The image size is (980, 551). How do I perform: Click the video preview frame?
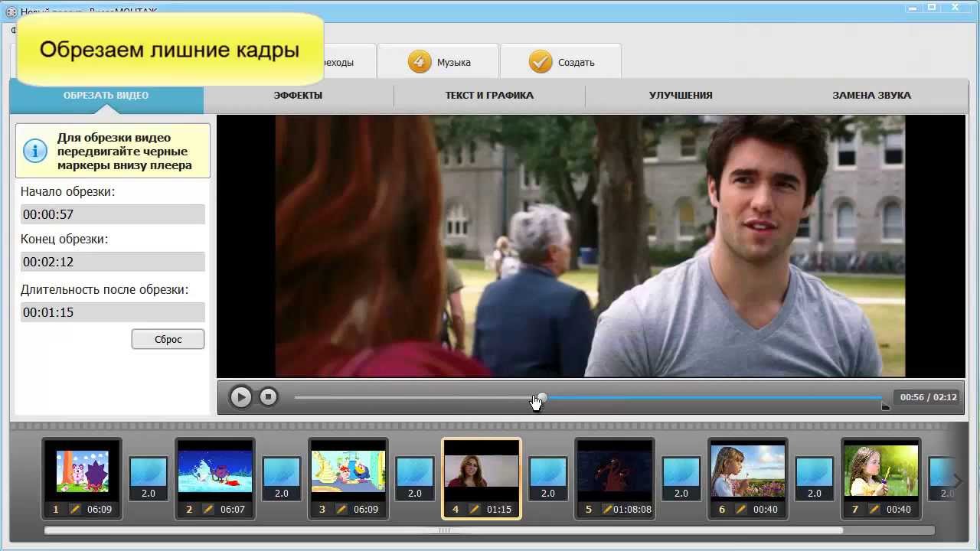point(590,246)
